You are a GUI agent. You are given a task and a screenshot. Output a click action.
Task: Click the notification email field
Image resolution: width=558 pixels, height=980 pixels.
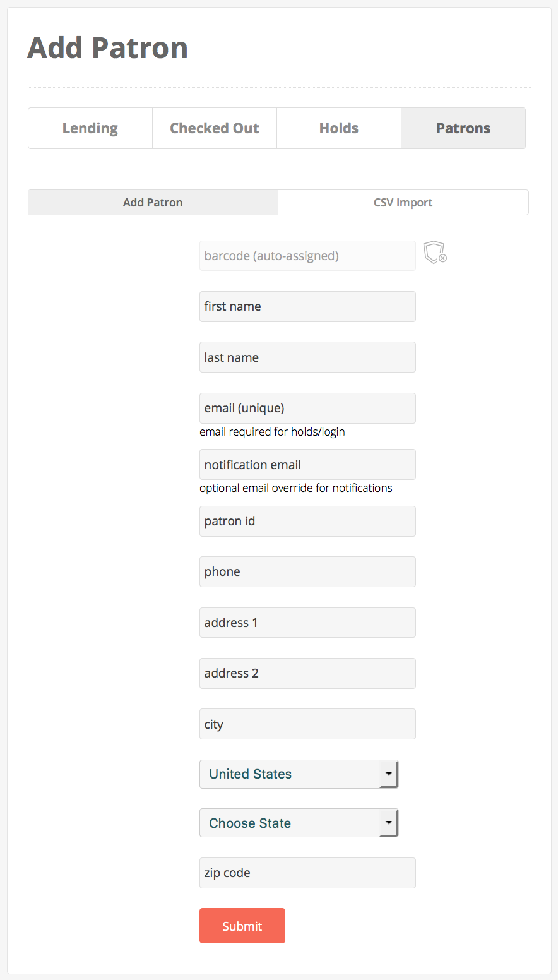click(307, 465)
